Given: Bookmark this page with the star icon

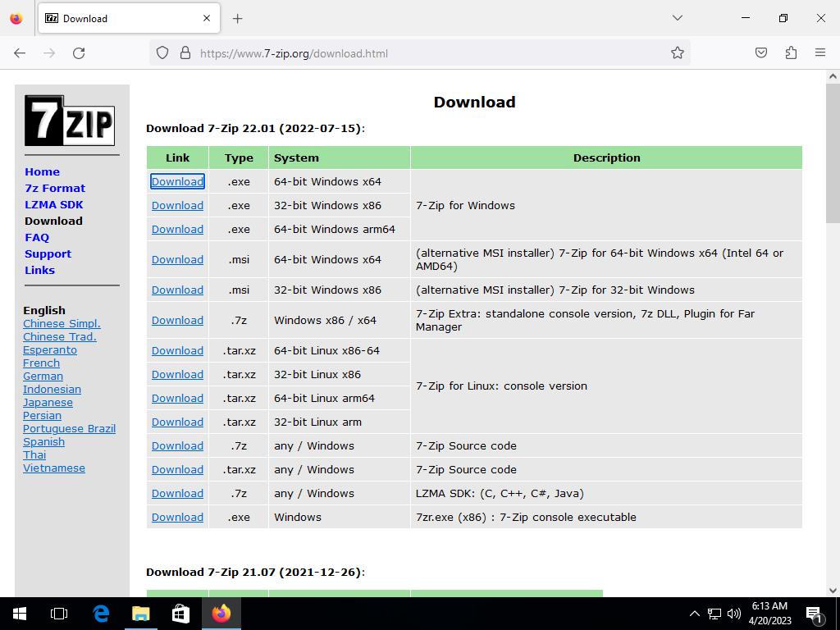Looking at the screenshot, I should [677, 53].
